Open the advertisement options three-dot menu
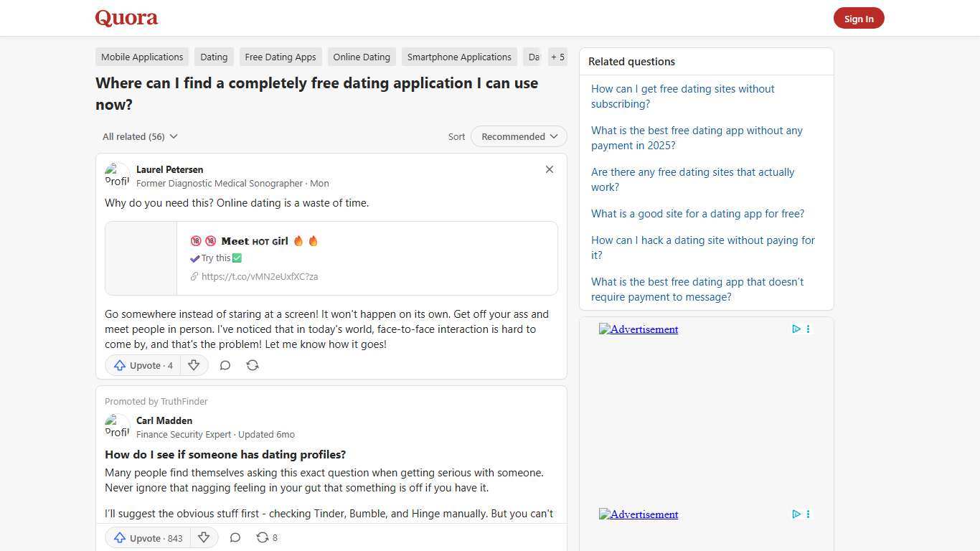 [808, 329]
